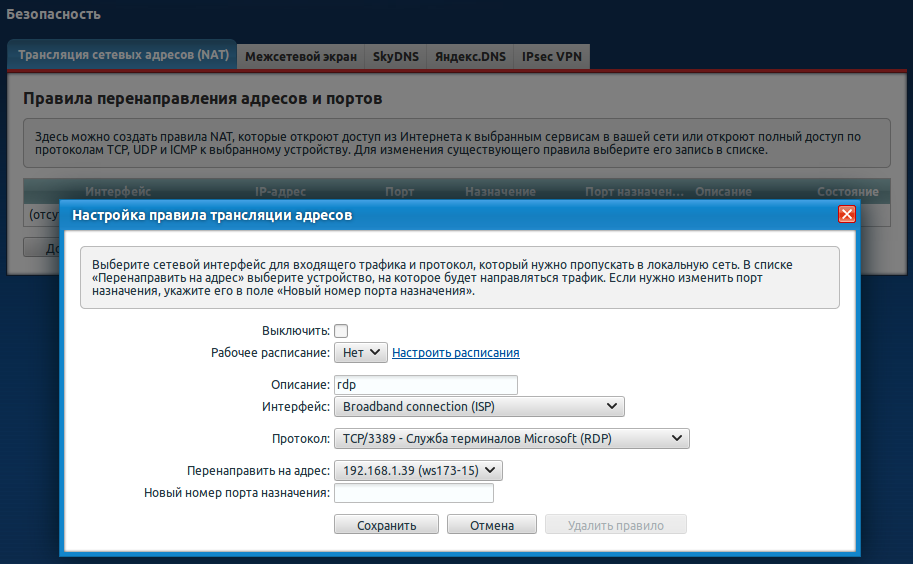Click the Описание field containing rdp

[x=425, y=385]
